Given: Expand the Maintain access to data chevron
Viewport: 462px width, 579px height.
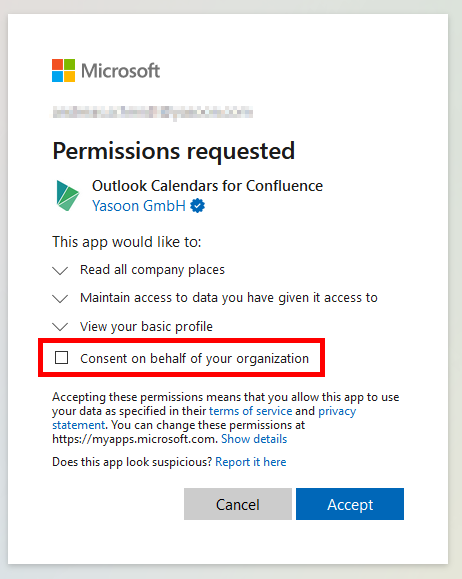Looking at the screenshot, I should [x=60, y=298].
